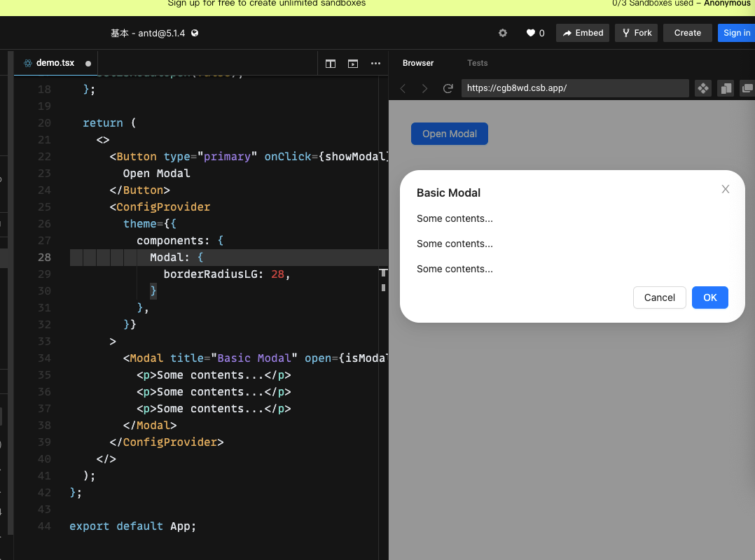Image resolution: width=755 pixels, height=560 pixels.
Task: Toggle the like heart for this sandbox
Action: pos(529,32)
